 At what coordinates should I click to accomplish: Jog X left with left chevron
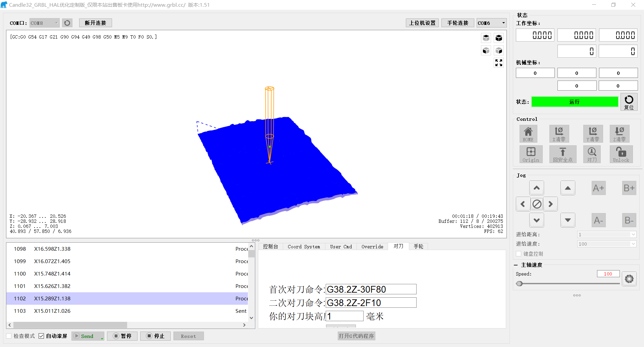click(x=523, y=204)
